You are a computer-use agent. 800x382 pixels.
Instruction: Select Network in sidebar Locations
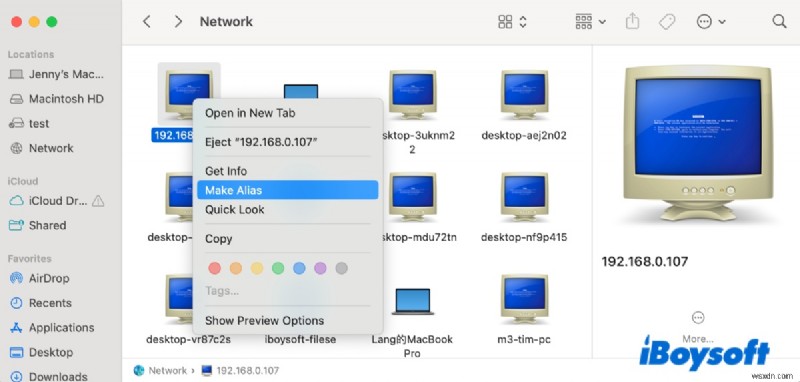(42, 148)
